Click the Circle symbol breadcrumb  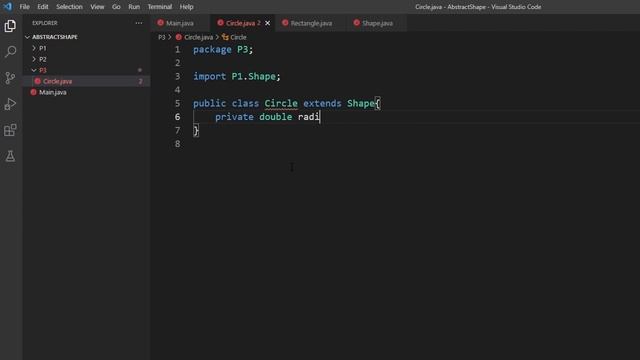point(238,37)
